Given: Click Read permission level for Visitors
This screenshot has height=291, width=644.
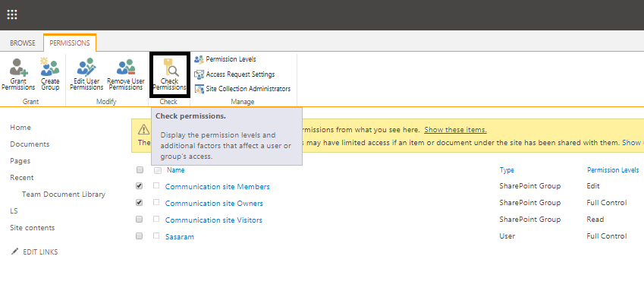Looking at the screenshot, I should click(595, 220).
